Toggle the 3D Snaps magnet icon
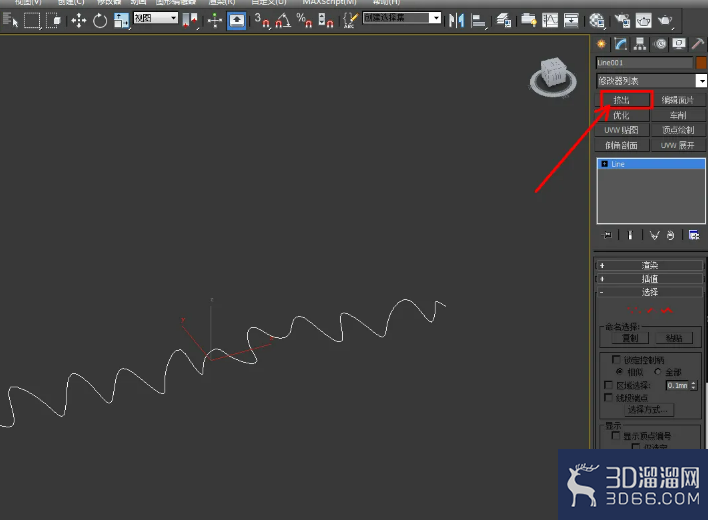This screenshot has width=708, height=520. [x=262, y=20]
